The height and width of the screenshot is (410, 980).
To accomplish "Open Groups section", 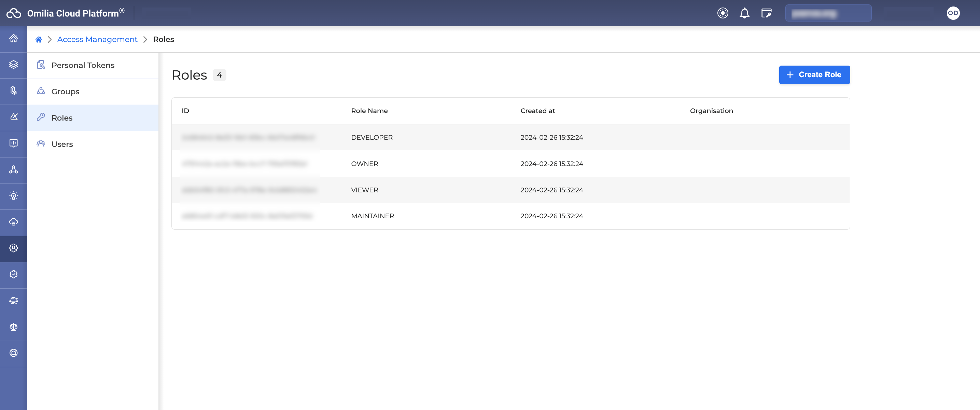I will [93, 91].
